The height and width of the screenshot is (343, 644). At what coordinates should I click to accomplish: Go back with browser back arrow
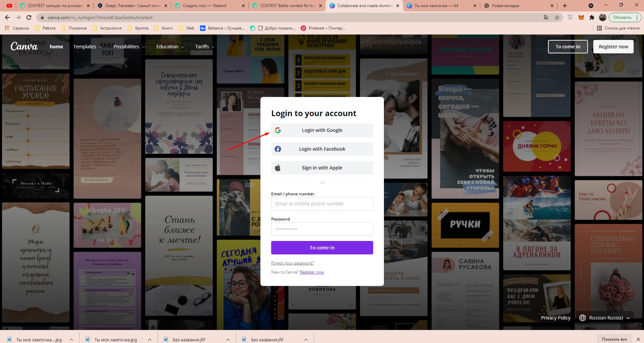click(7, 17)
